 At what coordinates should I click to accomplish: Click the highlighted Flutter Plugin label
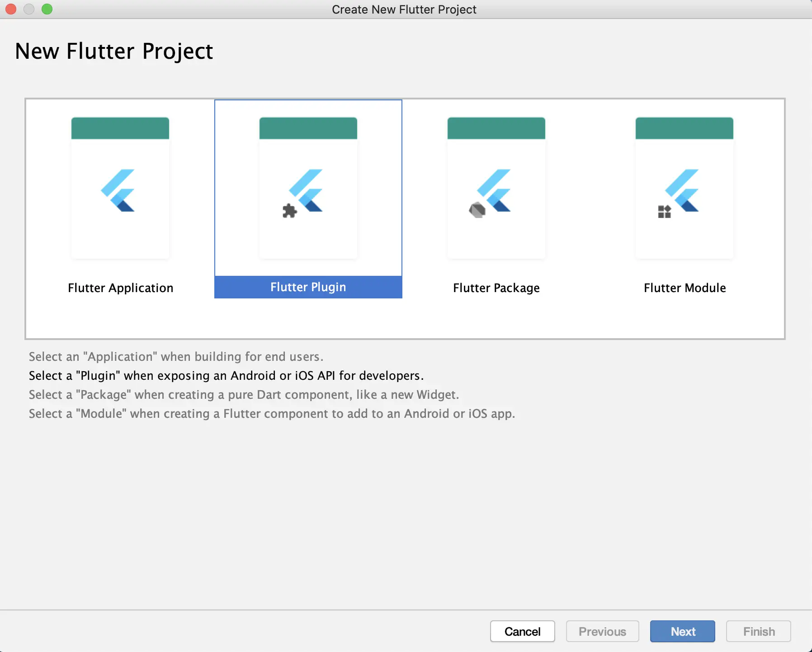[308, 287]
